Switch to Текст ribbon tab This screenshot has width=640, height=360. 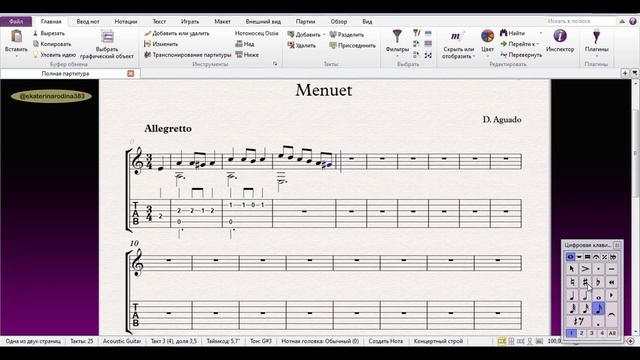pos(159,22)
